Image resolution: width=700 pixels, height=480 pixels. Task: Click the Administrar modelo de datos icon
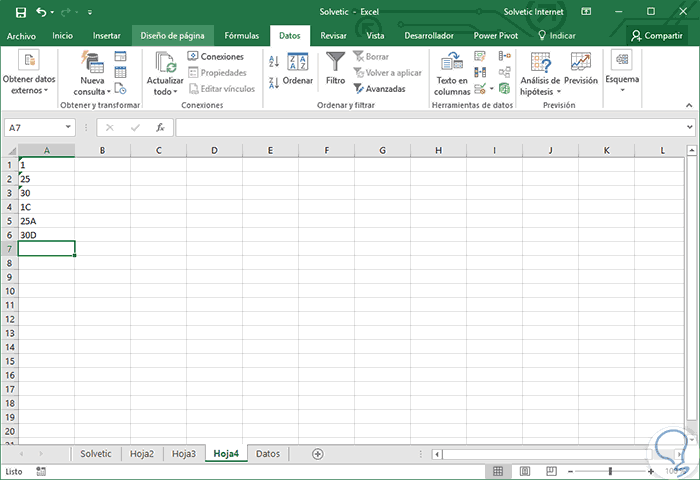click(504, 88)
